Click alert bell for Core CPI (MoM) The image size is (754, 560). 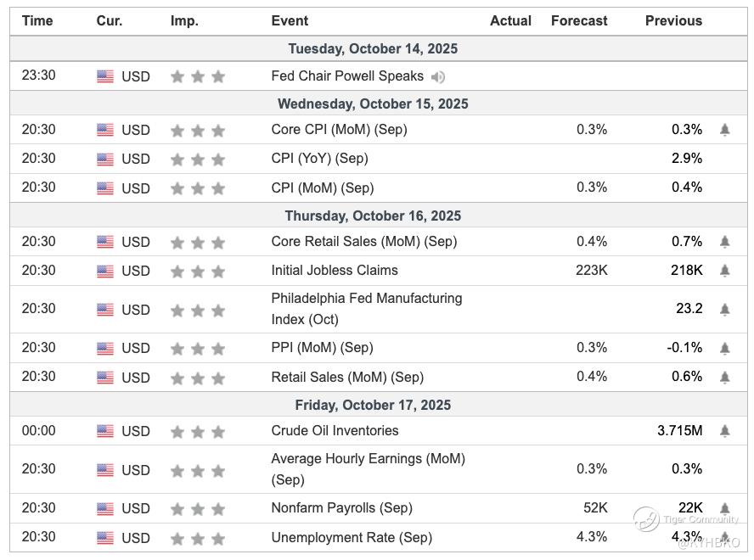724,130
